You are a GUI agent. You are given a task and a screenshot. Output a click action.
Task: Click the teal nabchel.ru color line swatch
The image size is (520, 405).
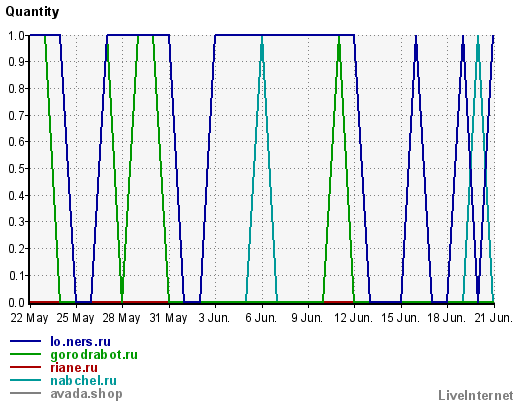coord(25,380)
